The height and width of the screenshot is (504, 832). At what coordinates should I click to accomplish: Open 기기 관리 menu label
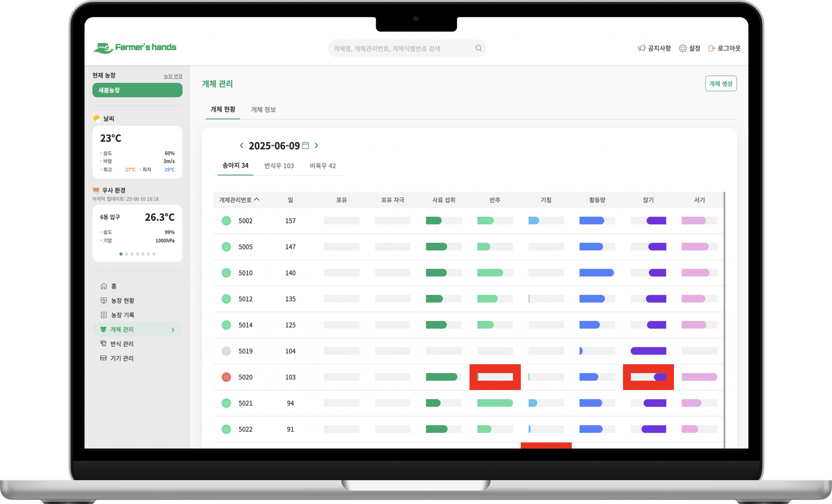tap(122, 358)
